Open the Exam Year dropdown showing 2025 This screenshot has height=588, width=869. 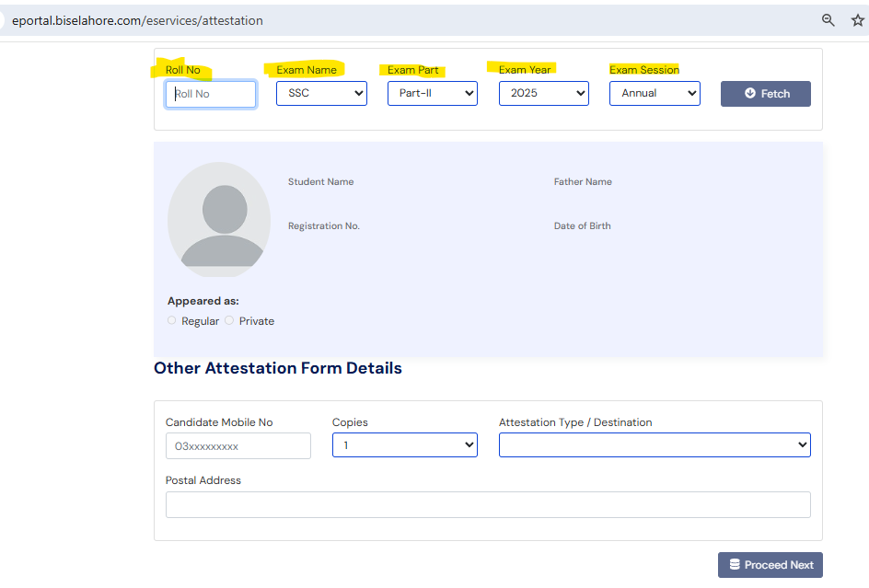click(x=544, y=93)
